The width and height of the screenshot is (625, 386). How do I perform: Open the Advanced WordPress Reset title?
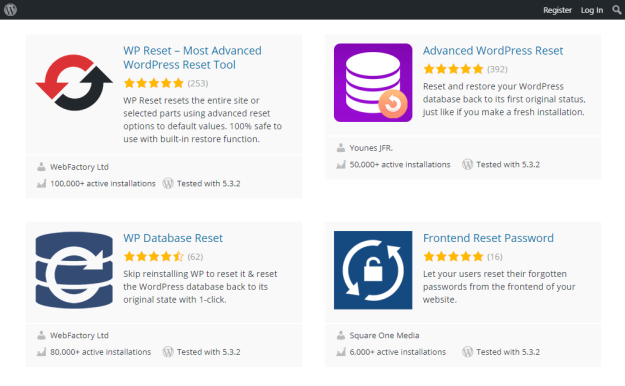[x=493, y=51]
